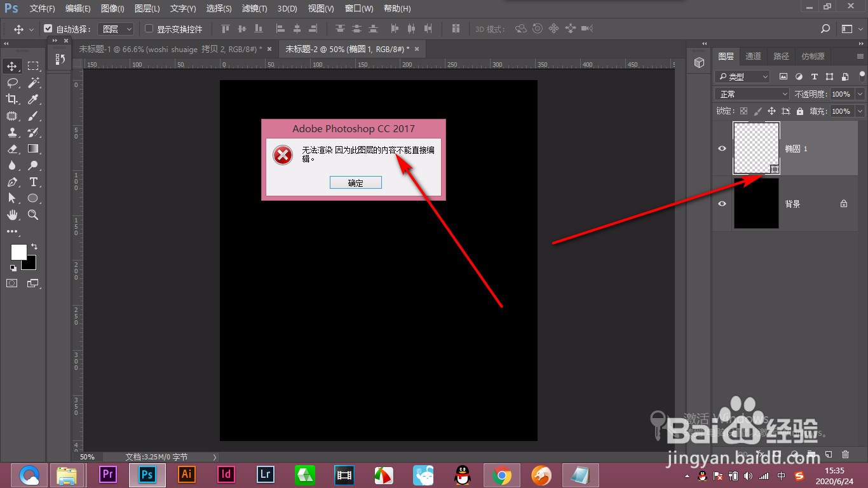The image size is (868, 488).
Task: Click Edit Toolbar three dots
Action: (12, 231)
